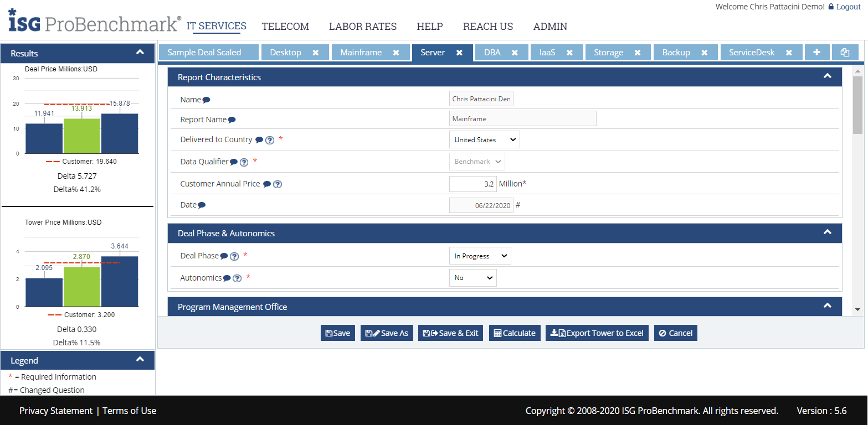Viewport: 868px width, 425px height.
Task: Open the Autonomics No dropdown
Action: tap(472, 278)
